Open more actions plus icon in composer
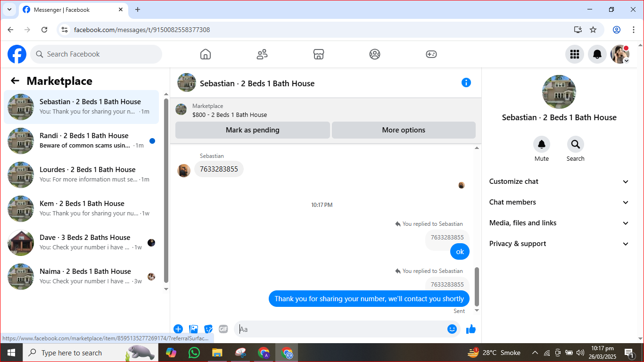The image size is (644, 362). tap(178, 329)
